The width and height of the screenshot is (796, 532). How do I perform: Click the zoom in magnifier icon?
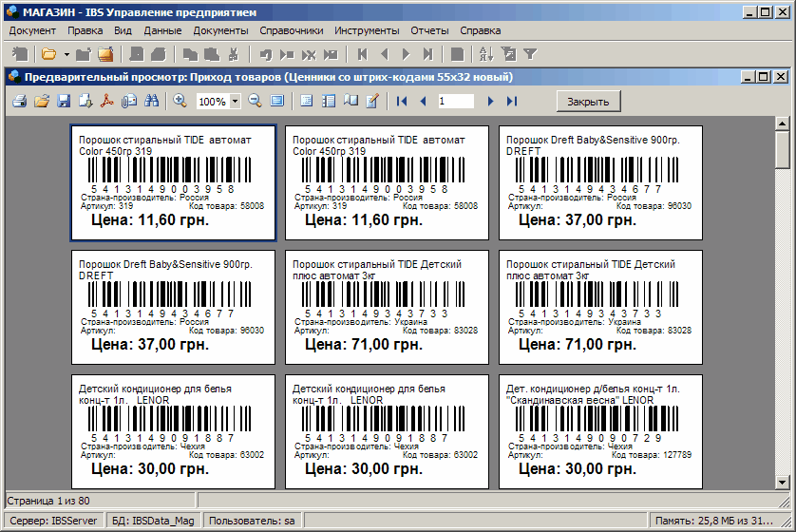click(x=180, y=101)
